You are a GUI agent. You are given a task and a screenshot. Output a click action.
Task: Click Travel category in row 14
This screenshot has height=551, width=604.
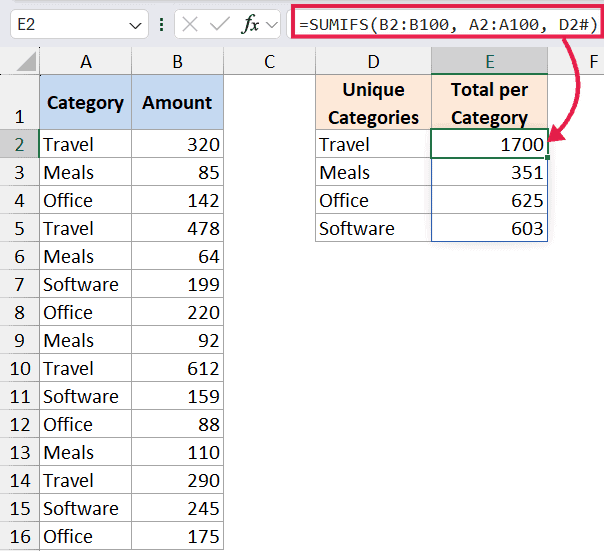click(86, 480)
